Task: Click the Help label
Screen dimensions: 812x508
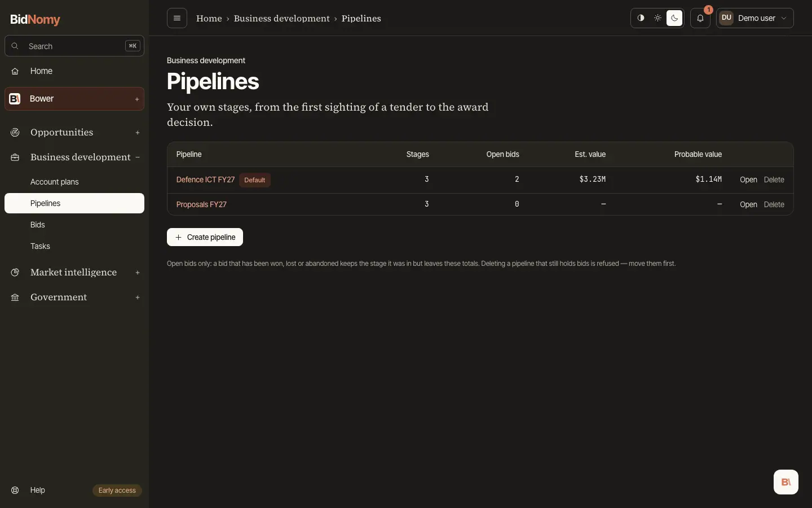Action: 38,491
